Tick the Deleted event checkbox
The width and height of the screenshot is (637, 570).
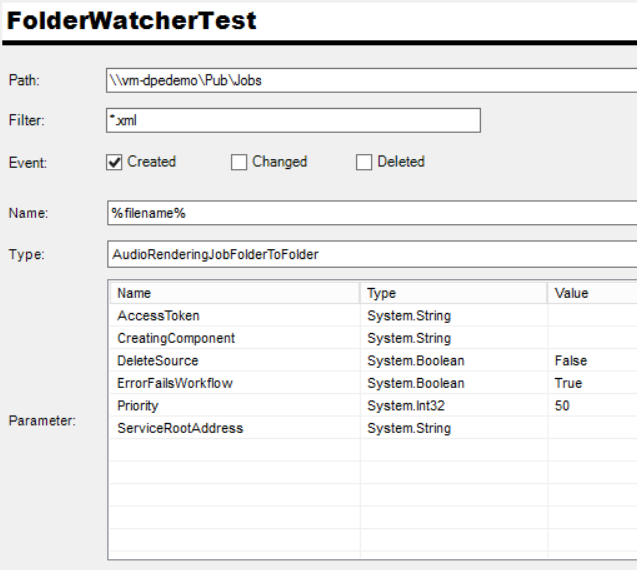click(x=364, y=162)
